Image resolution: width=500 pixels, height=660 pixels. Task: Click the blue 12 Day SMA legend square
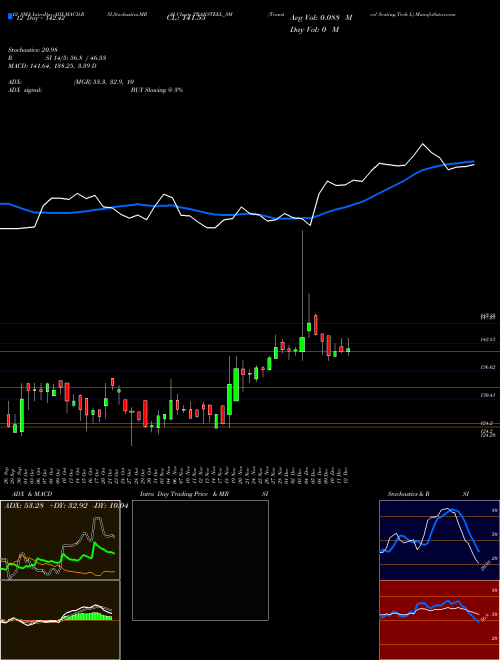coord(11,17)
